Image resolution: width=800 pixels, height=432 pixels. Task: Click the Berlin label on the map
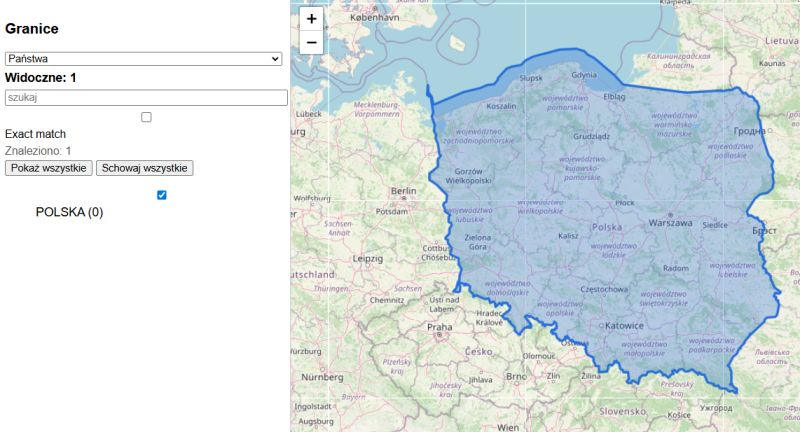404,191
